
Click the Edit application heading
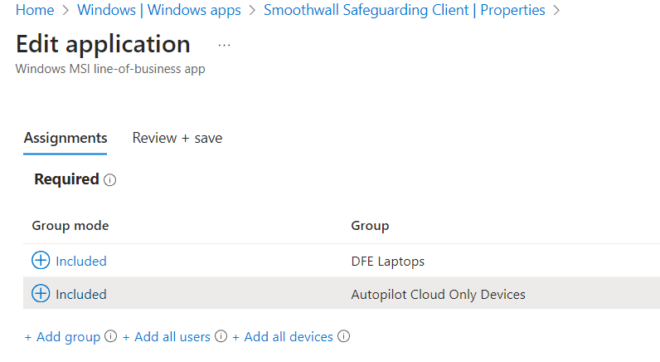point(103,44)
